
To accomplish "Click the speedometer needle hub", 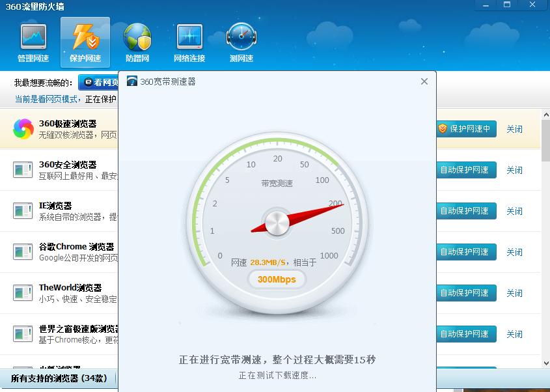I will tap(277, 223).
